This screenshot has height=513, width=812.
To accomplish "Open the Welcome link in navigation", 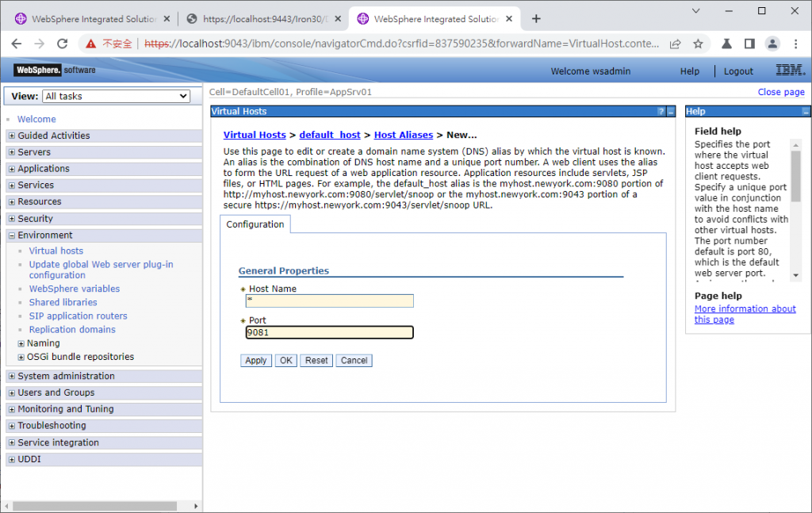I will 36,119.
